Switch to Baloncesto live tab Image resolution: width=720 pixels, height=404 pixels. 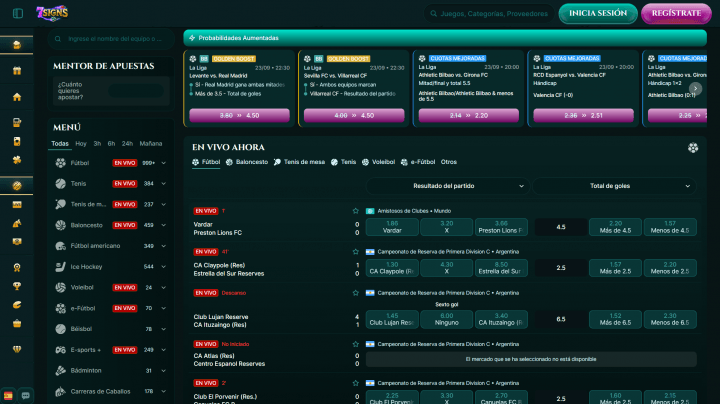[x=247, y=162]
